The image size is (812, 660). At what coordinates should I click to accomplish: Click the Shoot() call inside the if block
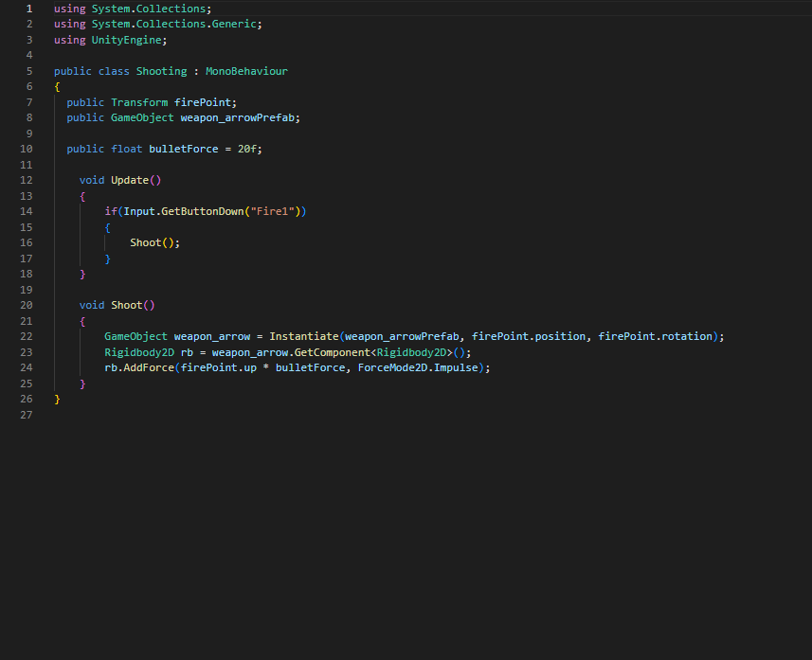(152, 242)
